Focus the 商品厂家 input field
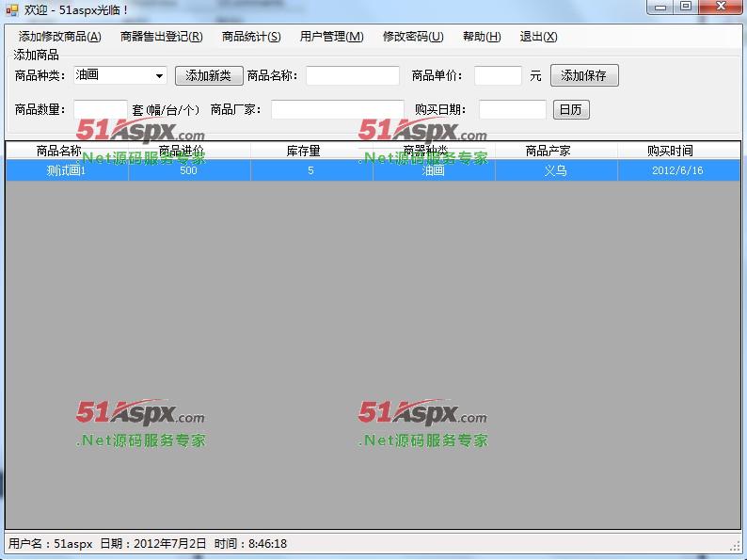 tap(338, 109)
